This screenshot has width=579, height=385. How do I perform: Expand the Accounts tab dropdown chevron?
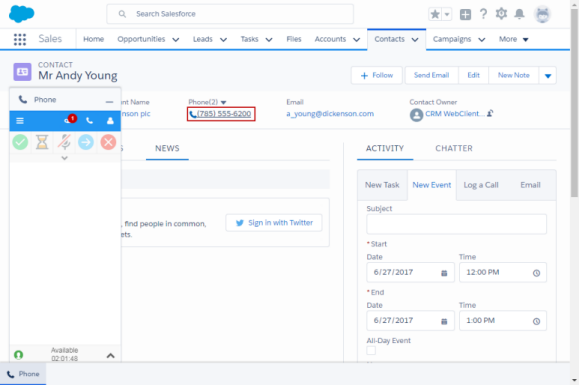(x=356, y=39)
